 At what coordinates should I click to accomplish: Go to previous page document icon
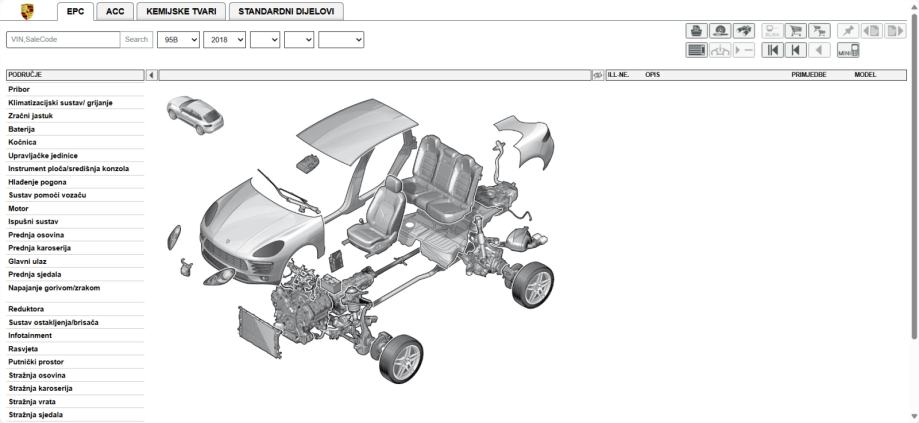click(x=872, y=30)
